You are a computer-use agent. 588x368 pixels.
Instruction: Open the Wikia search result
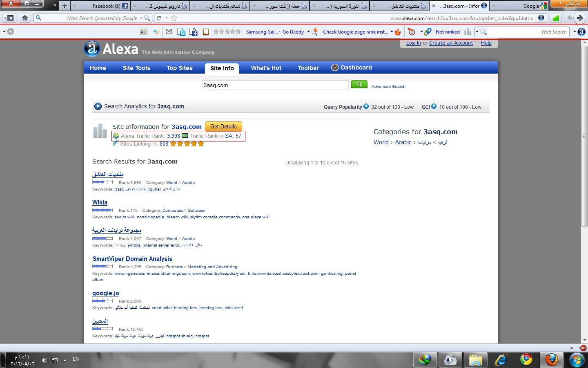coord(100,202)
